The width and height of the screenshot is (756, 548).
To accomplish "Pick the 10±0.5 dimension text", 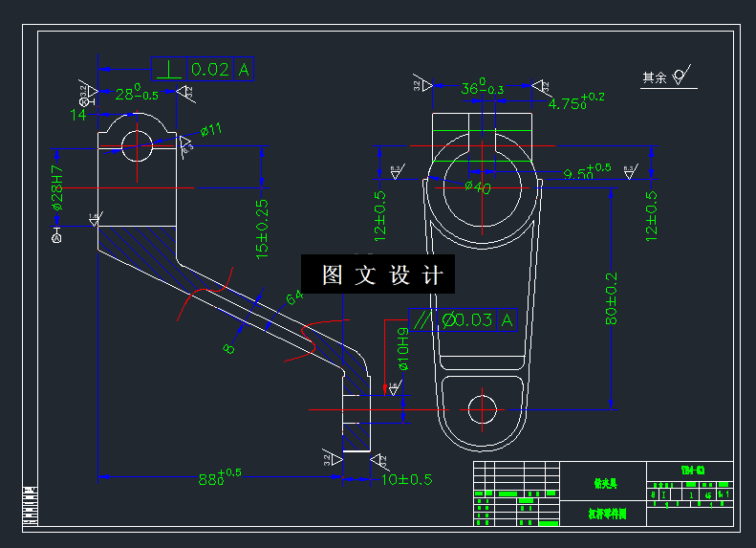I will (x=406, y=479).
